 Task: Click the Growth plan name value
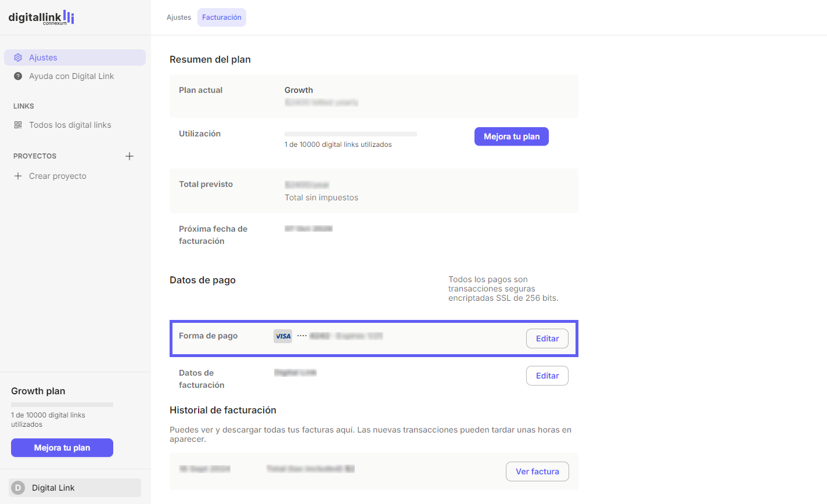[x=299, y=90]
